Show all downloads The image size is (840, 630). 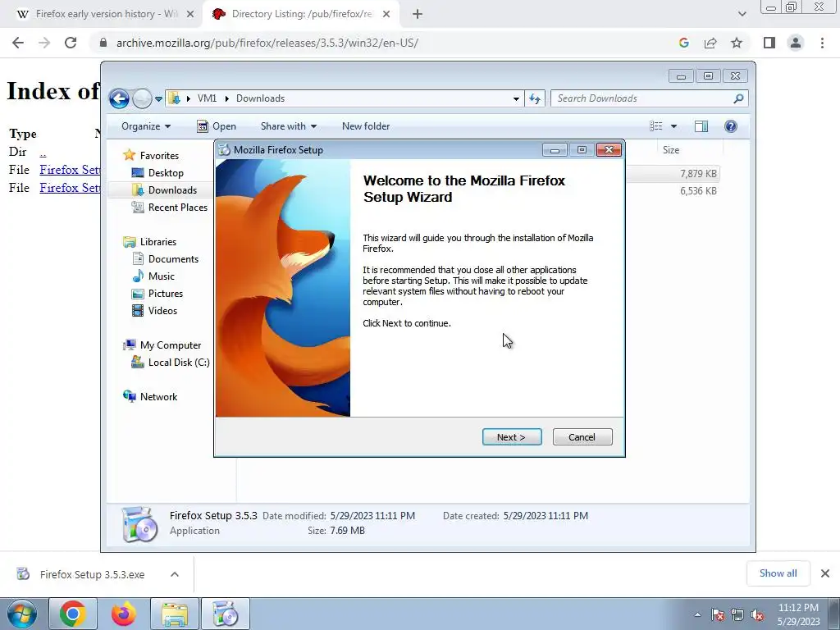(778, 573)
